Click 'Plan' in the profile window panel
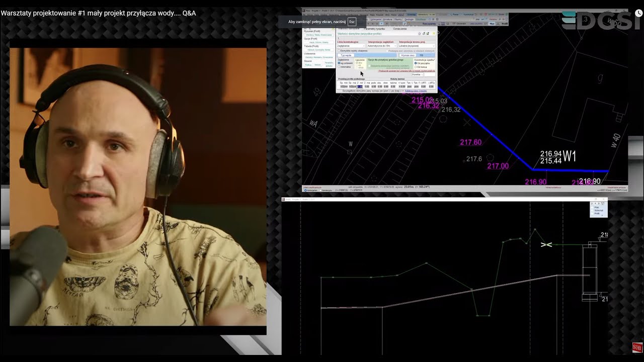Viewport: 644px width, 362px height. (x=597, y=207)
